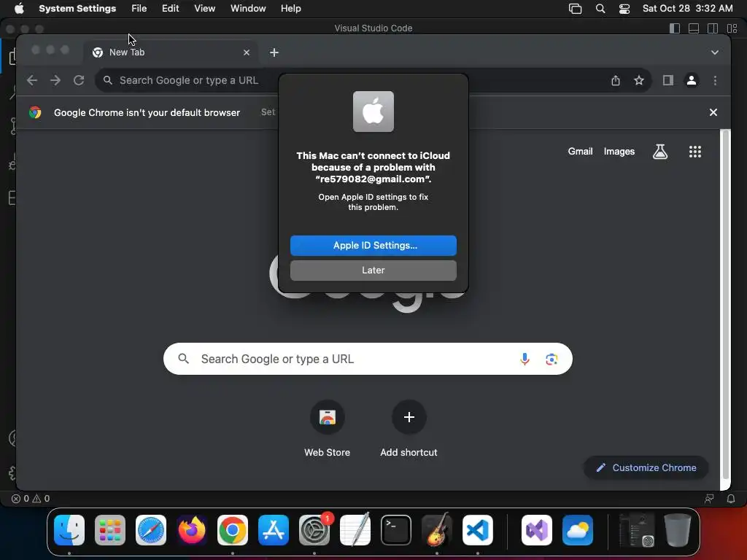Open VS Code notifications bell
The height and width of the screenshot is (560, 747).
(731, 499)
